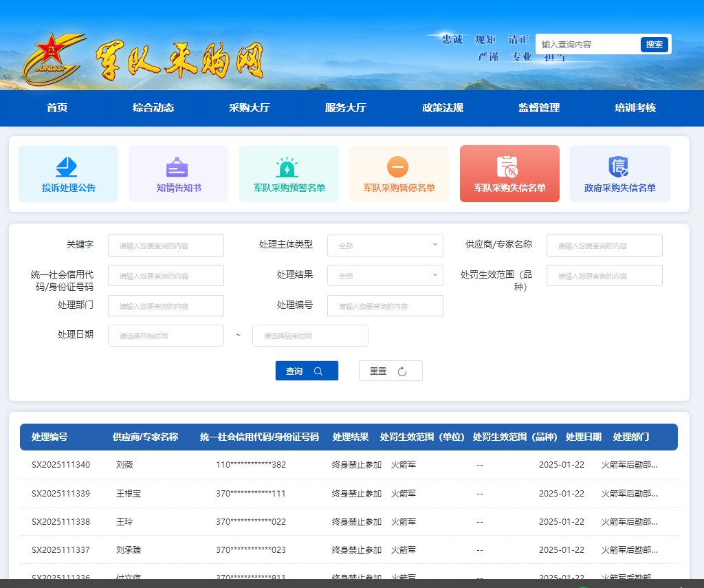The image size is (704, 588).
Task: Focus the header 输入查询内容 search field
Action: [x=588, y=45]
